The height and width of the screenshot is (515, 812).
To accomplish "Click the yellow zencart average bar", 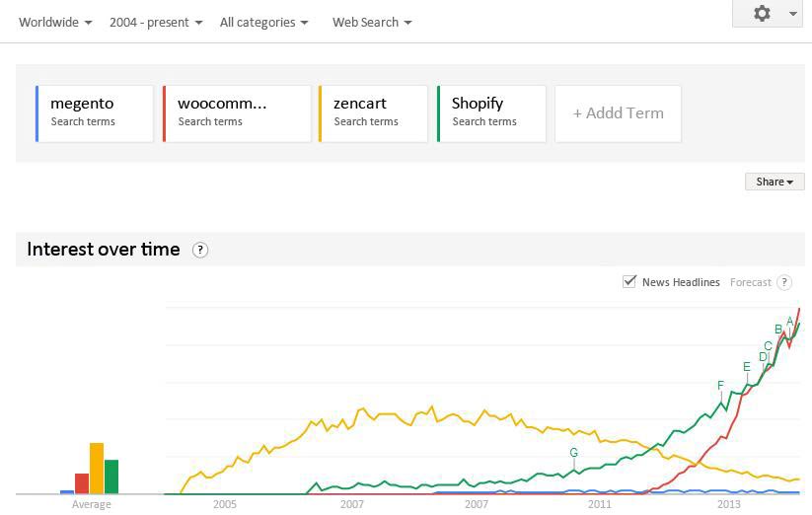I will tap(97, 468).
